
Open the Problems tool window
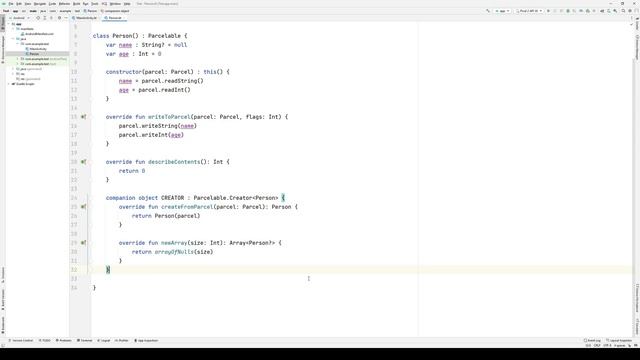pyautogui.click(x=63, y=340)
